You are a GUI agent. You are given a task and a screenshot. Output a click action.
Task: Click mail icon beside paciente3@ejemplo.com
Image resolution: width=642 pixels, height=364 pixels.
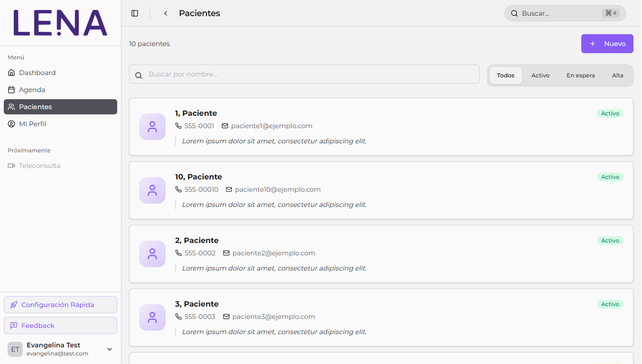[226, 317]
